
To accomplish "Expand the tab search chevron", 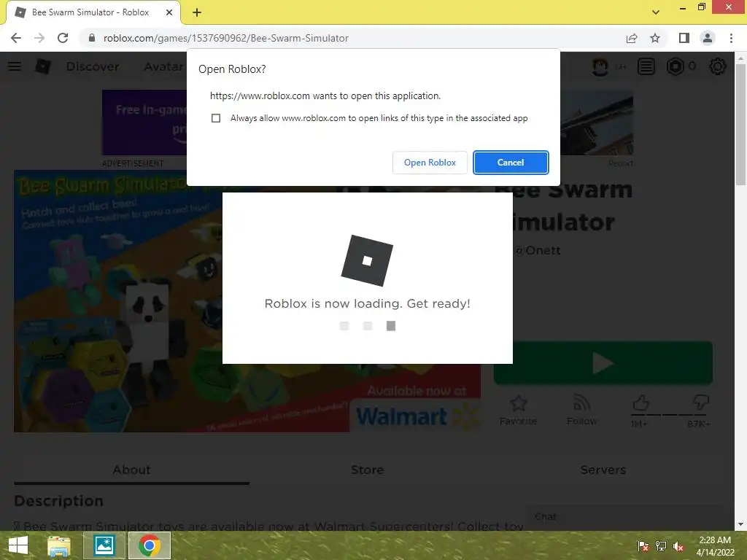I will pyautogui.click(x=656, y=12).
